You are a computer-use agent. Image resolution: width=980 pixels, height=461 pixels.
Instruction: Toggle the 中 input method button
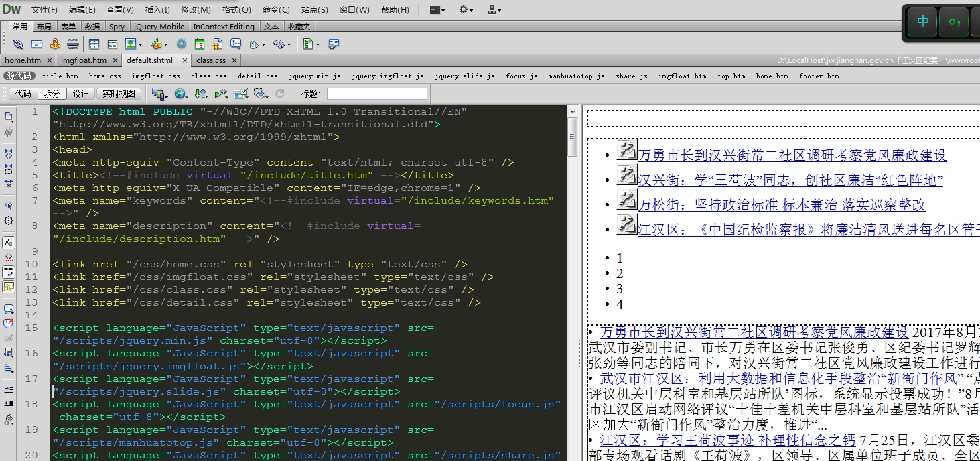pyautogui.click(x=923, y=21)
